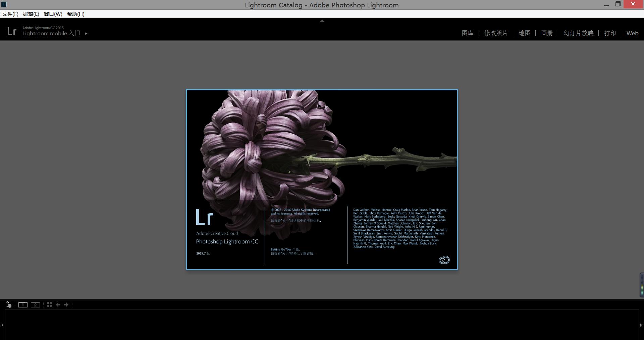Go forward with the right arrow icon

(x=66, y=305)
